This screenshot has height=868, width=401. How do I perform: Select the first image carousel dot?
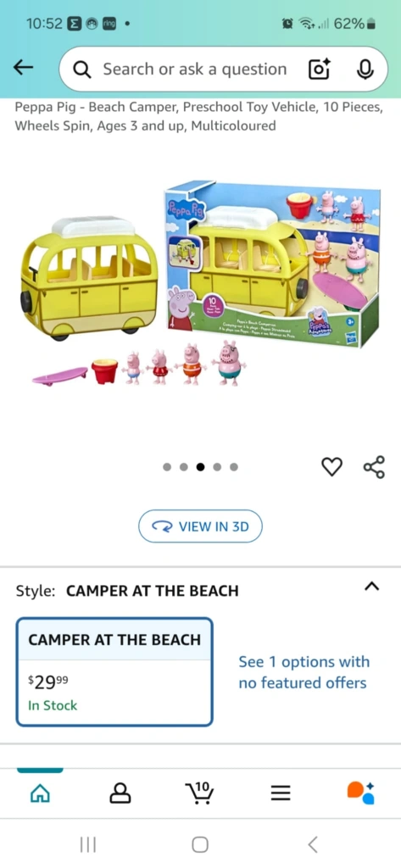tap(167, 467)
